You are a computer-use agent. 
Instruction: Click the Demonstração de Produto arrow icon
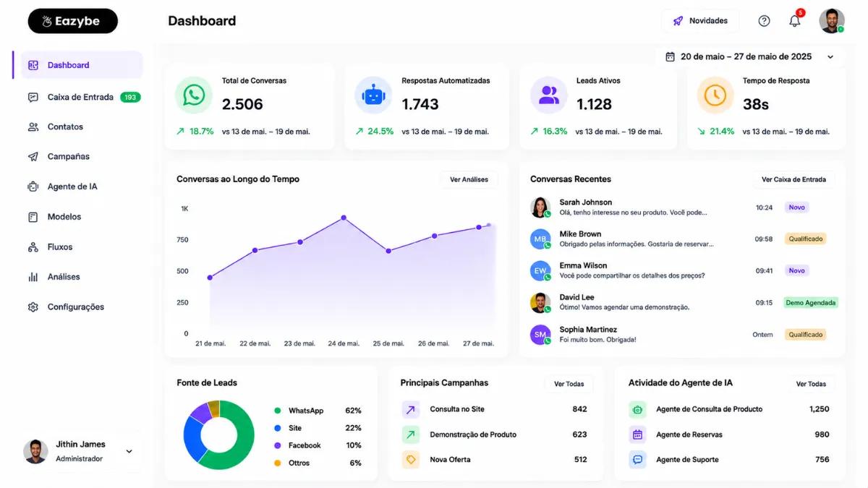tap(411, 435)
